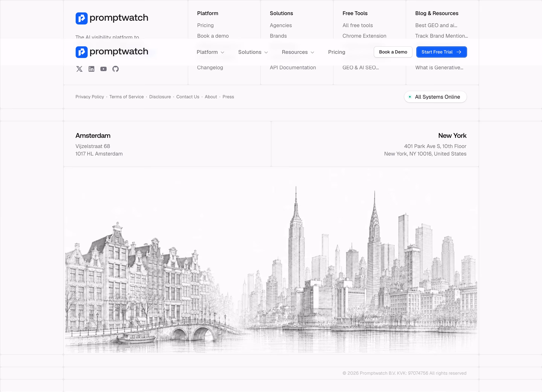The height and width of the screenshot is (392, 542).
Task: Open What is Generative… resource link
Action: coord(439,67)
